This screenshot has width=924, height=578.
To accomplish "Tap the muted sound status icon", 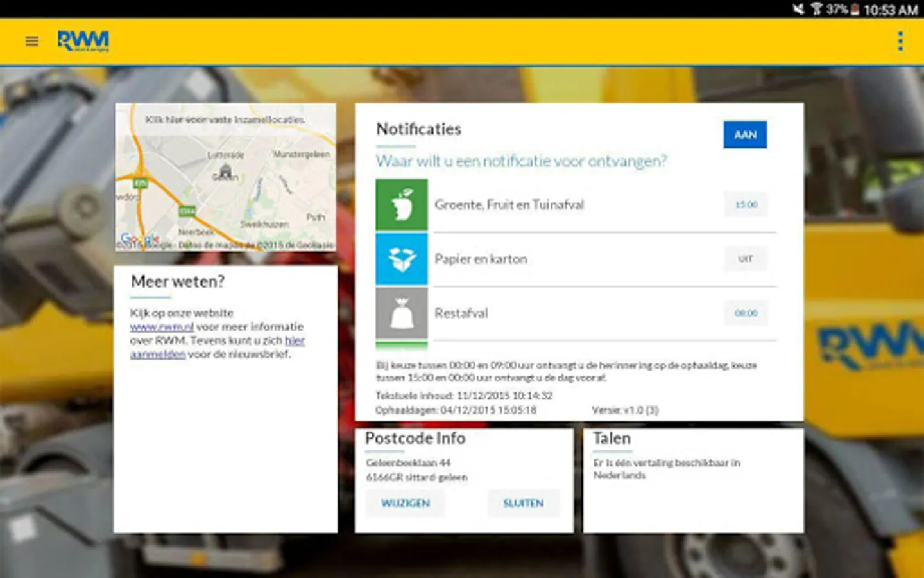I will (798, 9).
